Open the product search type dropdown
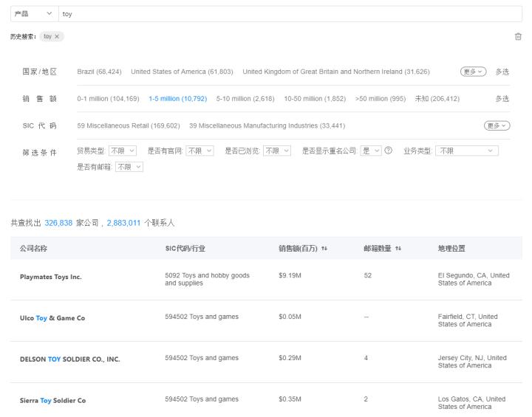532x417 pixels. click(x=33, y=13)
